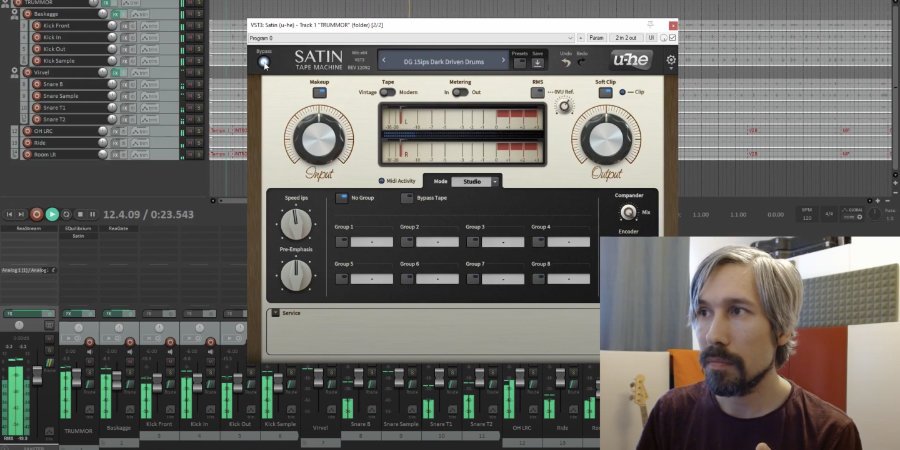Redo the last Satin change

(x=581, y=63)
